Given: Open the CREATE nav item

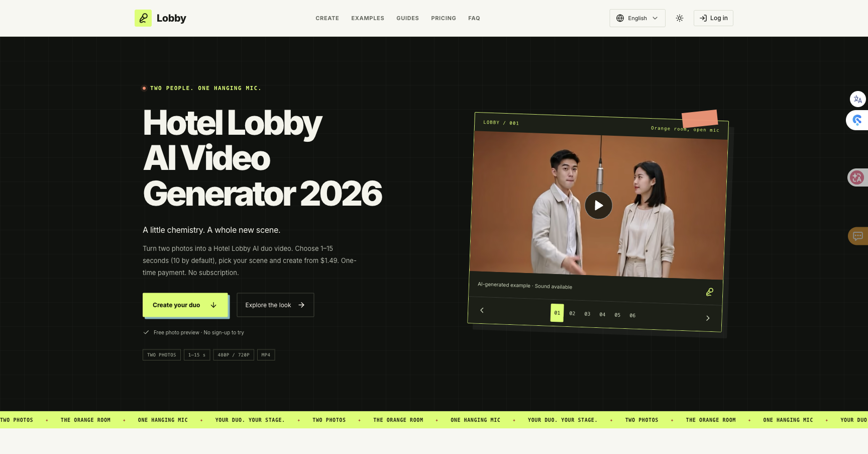Looking at the screenshot, I should click(328, 18).
